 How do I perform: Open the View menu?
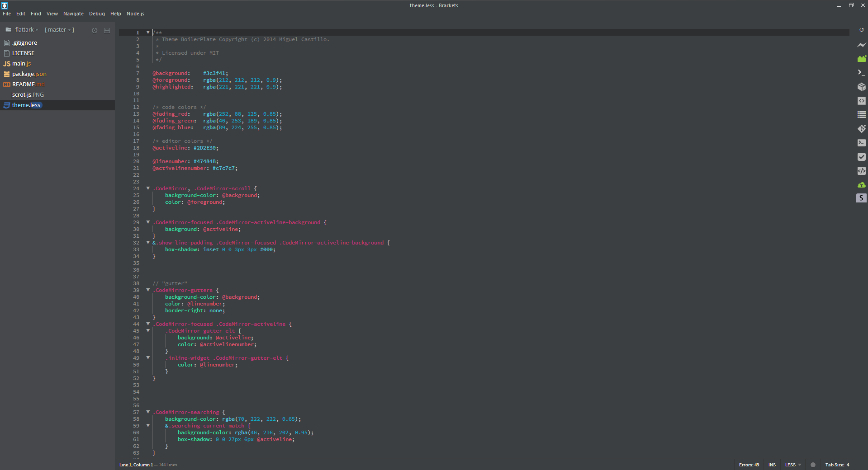pyautogui.click(x=52, y=14)
